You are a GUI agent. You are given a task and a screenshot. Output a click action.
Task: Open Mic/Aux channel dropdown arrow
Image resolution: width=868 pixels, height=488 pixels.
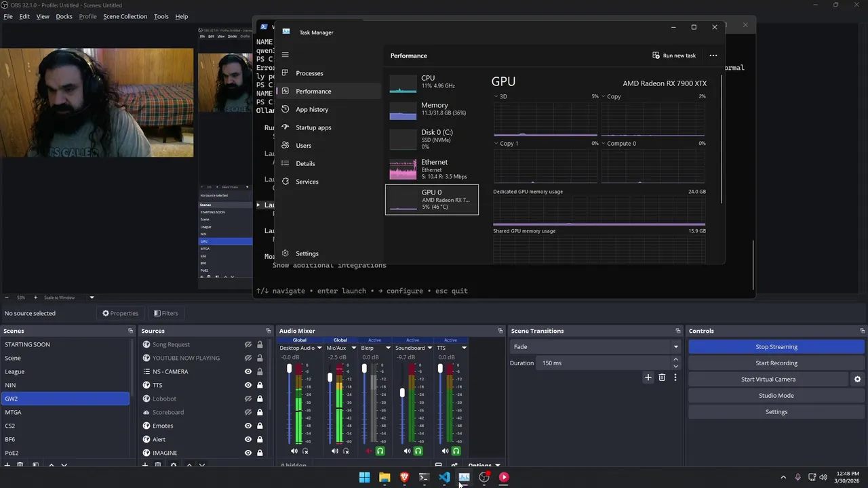click(353, 348)
